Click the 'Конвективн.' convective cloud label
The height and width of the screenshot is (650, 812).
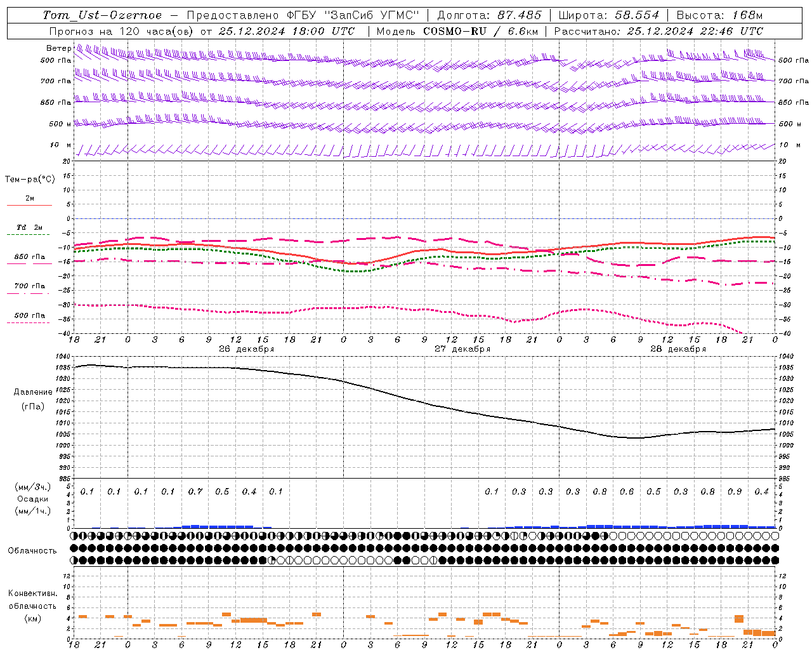click(33, 594)
